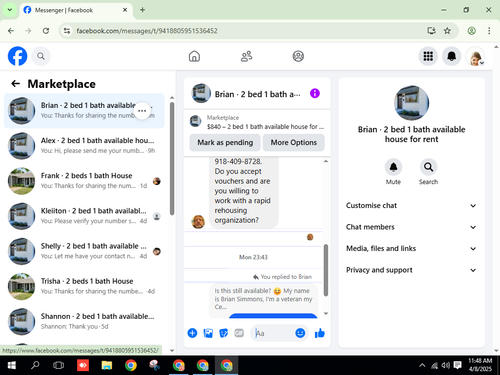Open the tab search dropdown arrow
The height and width of the screenshot is (375, 500).
point(10,10)
